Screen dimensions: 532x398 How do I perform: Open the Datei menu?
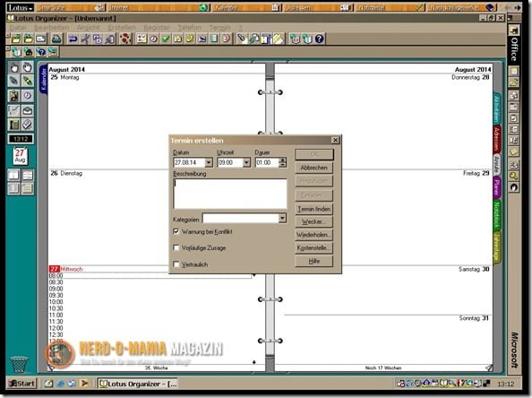[18, 27]
